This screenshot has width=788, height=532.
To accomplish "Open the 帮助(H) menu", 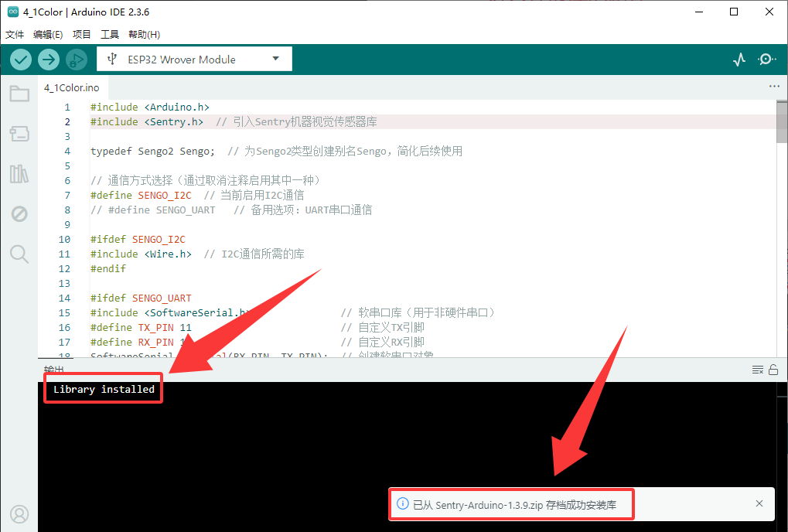I will (x=145, y=34).
